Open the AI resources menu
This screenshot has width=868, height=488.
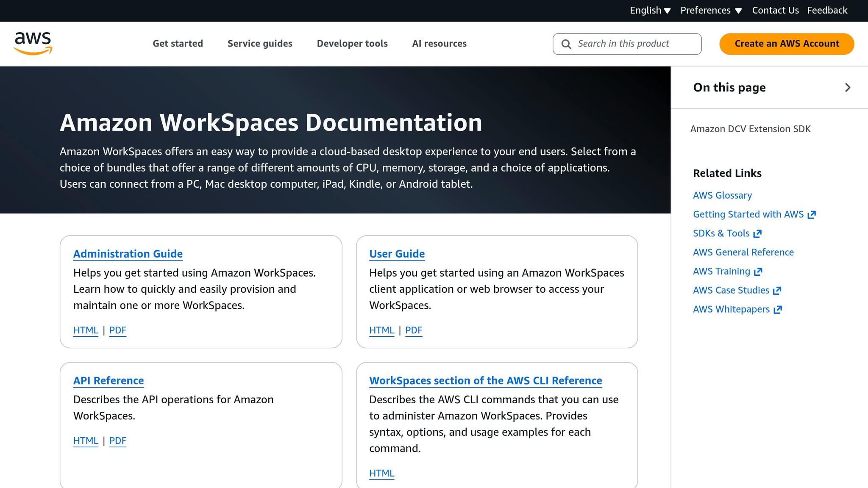[x=440, y=44]
